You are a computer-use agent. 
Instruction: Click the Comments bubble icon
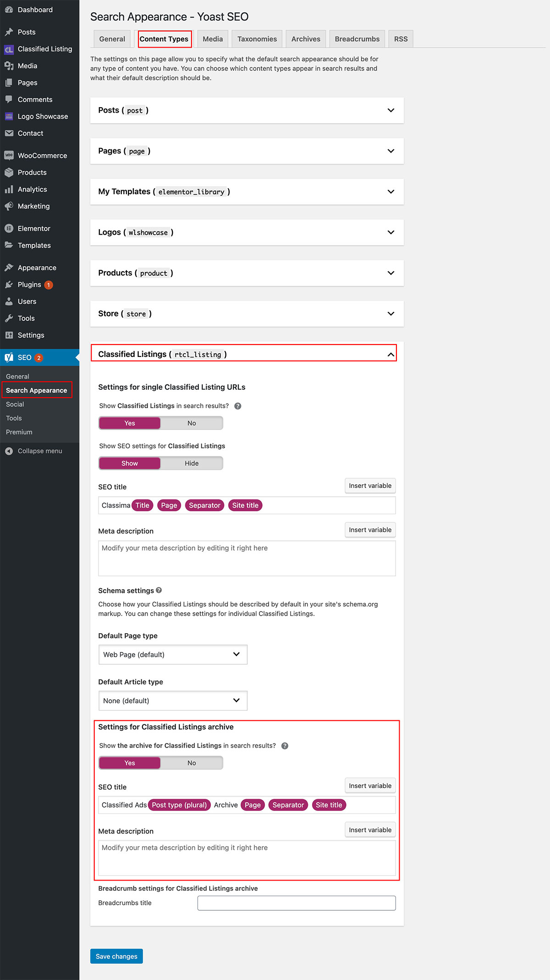9,99
